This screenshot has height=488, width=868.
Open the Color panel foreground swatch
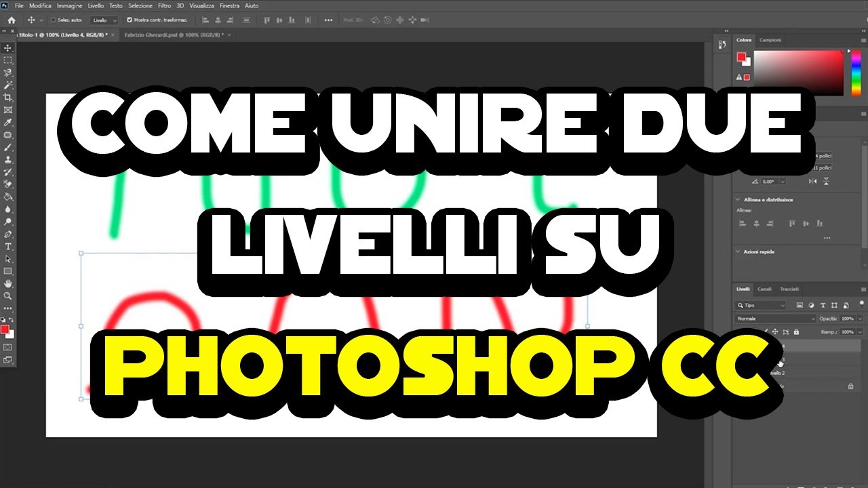[x=741, y=58]
